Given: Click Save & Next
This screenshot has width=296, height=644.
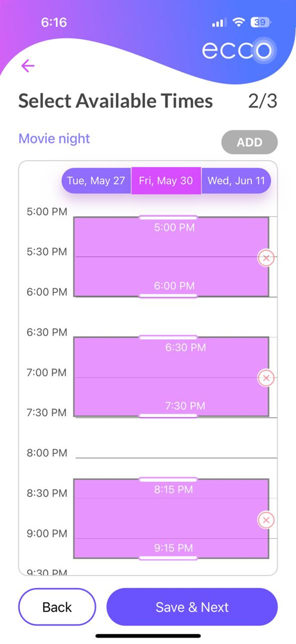Looking at the screenshot, I should coord(192,607).
